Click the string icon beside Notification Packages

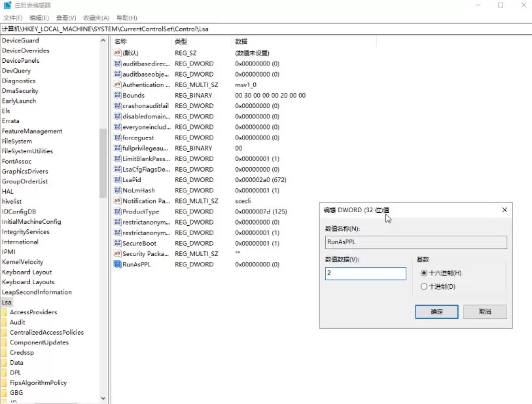point(116,201)
